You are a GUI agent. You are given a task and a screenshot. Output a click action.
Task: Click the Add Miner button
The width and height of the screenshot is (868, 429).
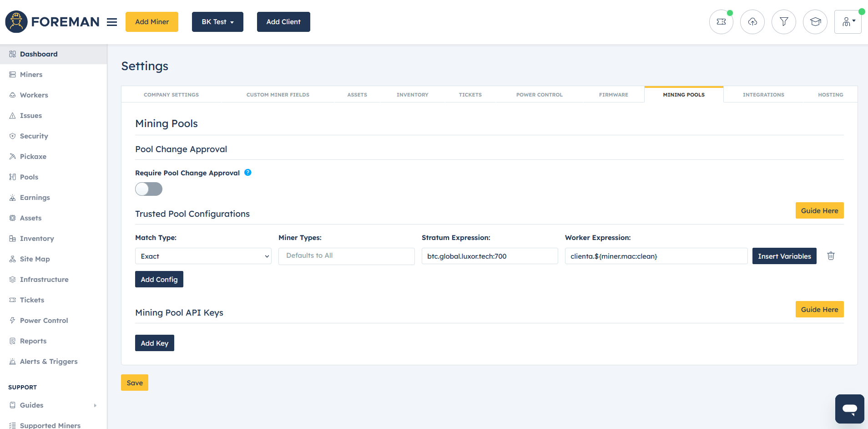pyautogui.click(x=151, y=21)
